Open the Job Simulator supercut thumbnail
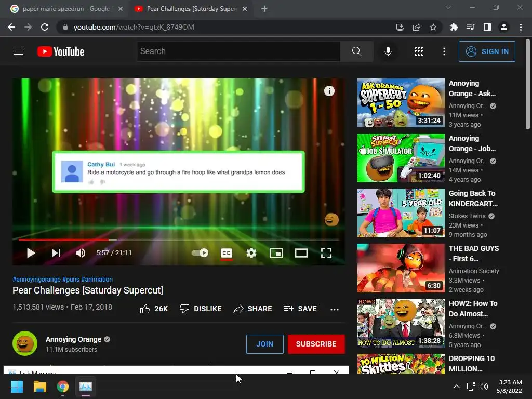Screen dimensions: 532x399 401,158
